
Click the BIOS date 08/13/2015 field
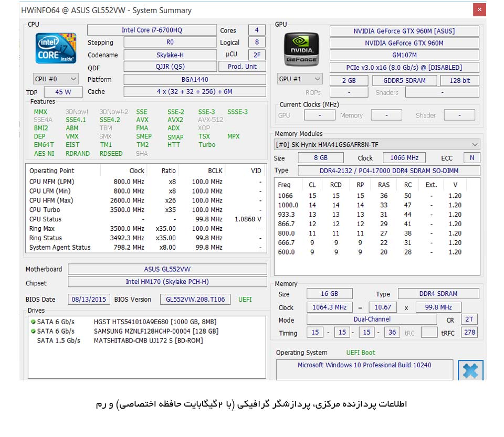pyautogui.click(x=89, y=299)
